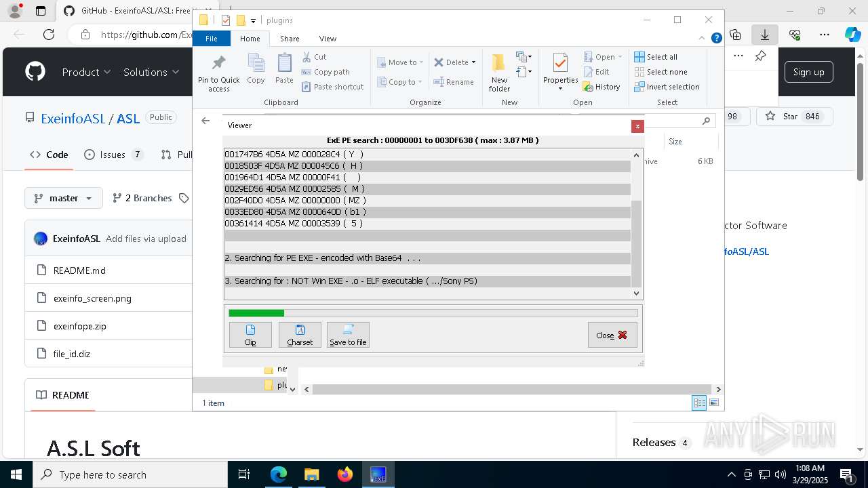Switch to the View ribbon tab
Viewport: 868px width, 488px height.
tap(328, 39)
